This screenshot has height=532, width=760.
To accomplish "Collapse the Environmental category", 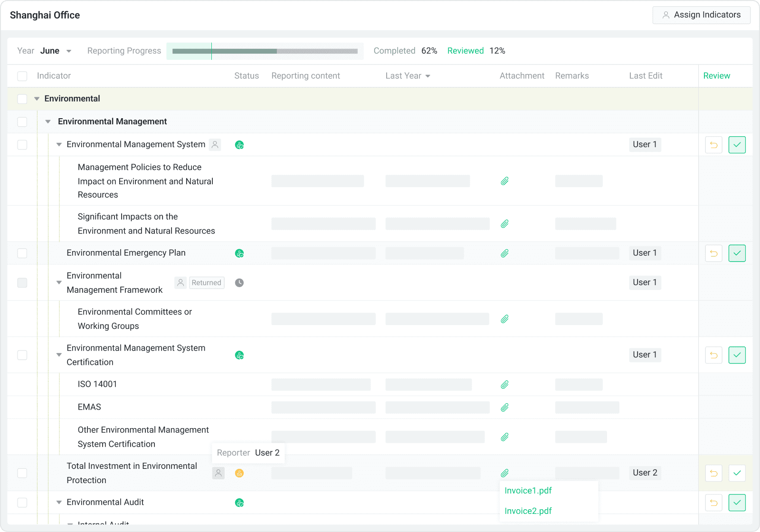I will click(37, 99).
